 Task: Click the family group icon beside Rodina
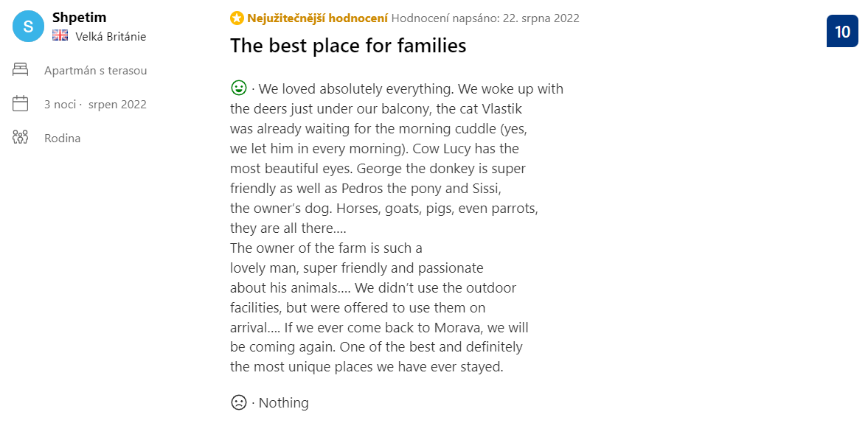pos(20,138)
